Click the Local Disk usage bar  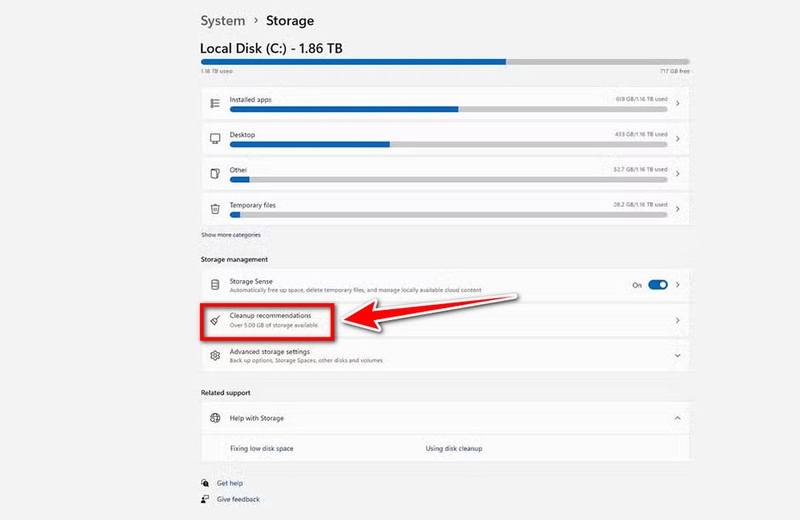point(445,62)
